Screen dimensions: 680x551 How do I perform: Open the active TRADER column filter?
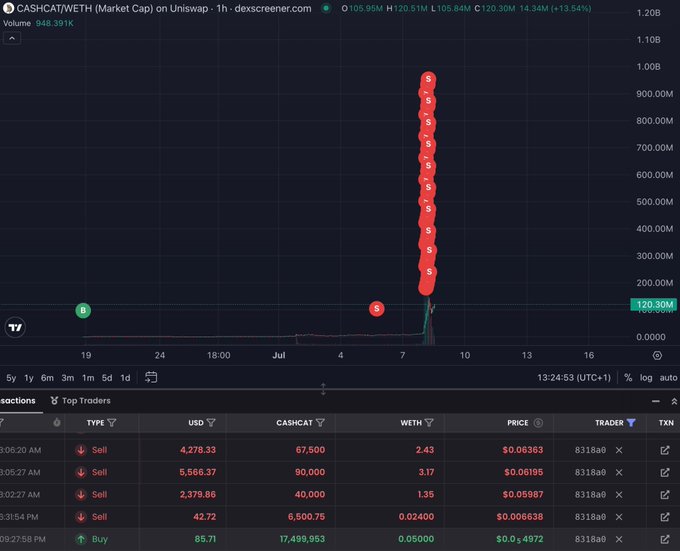click(631, 423)
